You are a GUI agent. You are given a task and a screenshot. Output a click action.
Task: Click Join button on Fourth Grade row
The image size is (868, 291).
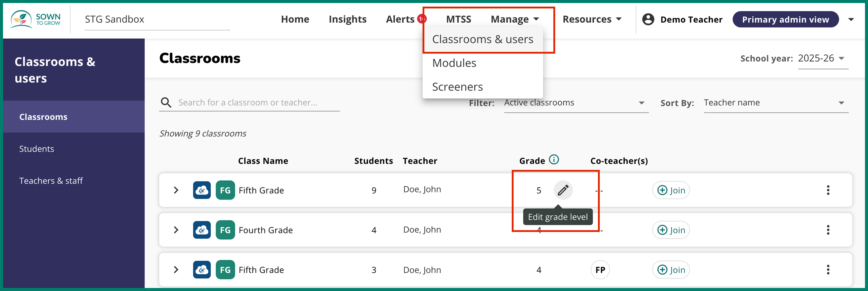pos(670,230)
